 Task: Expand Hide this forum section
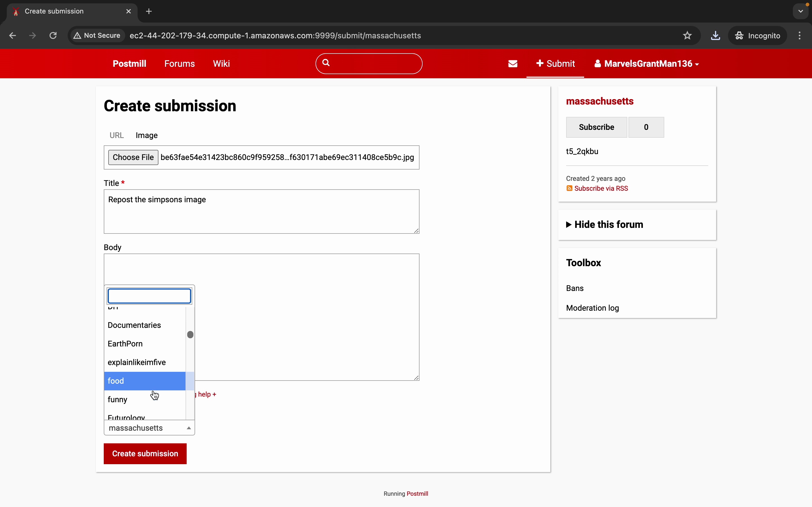click(x=604, y=225)
